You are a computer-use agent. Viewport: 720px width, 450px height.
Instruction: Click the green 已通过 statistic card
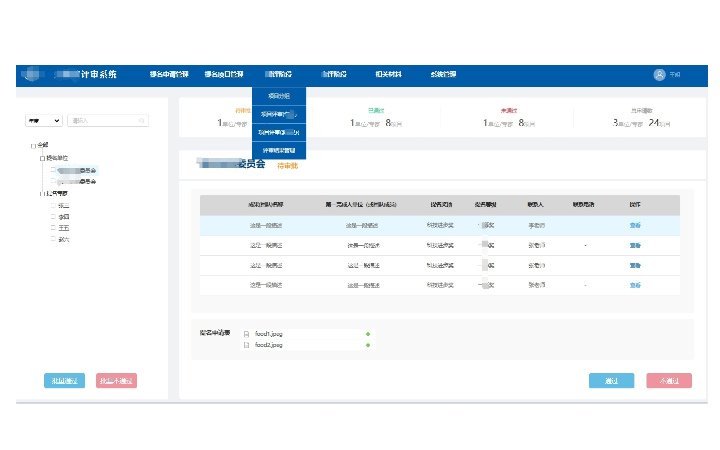click(x=376, y=118)
